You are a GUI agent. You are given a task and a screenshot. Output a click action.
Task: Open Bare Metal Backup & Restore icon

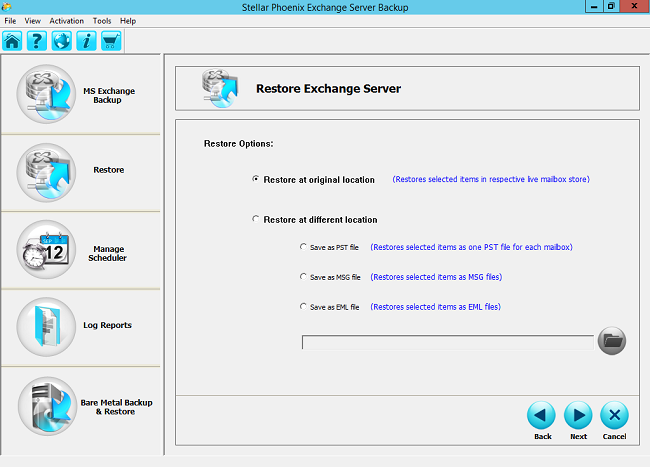(47, 406)
